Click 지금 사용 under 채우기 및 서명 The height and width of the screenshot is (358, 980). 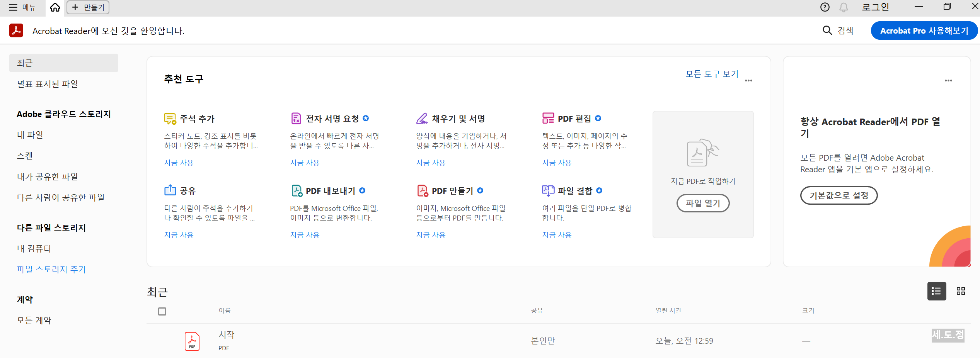(x=431, y=163)
